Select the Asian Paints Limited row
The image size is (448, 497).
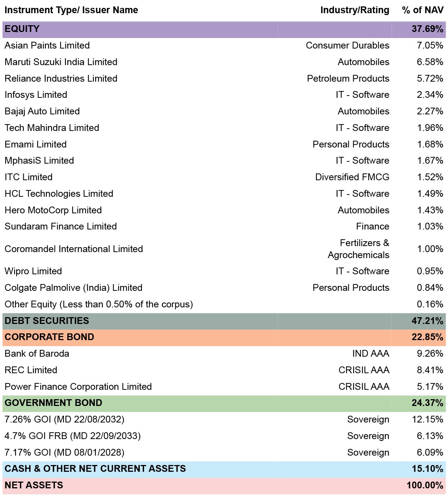[224, 46]
